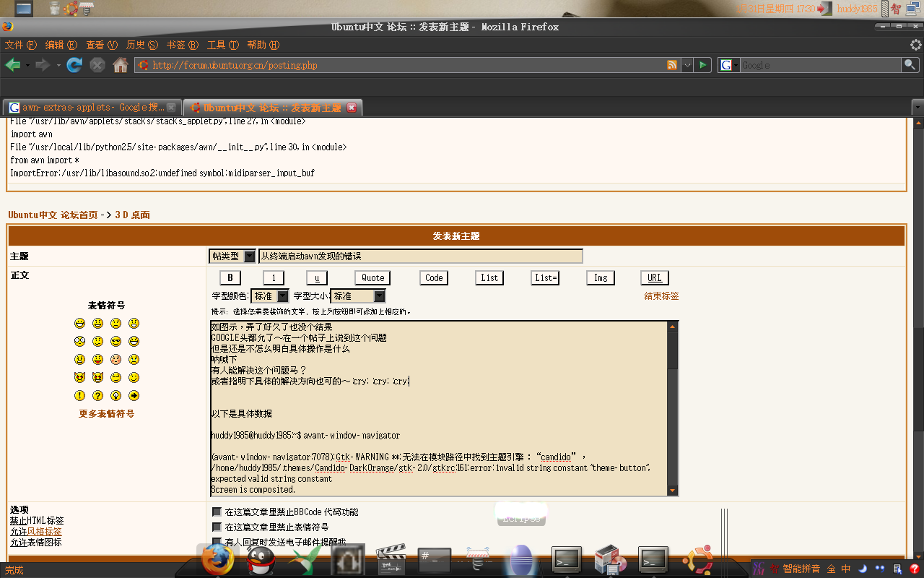Image resolution: width=924 pixels, height=578 pixels.
Task: Open the 字型颜色 font color dropdown
Action: click(269, 296)
